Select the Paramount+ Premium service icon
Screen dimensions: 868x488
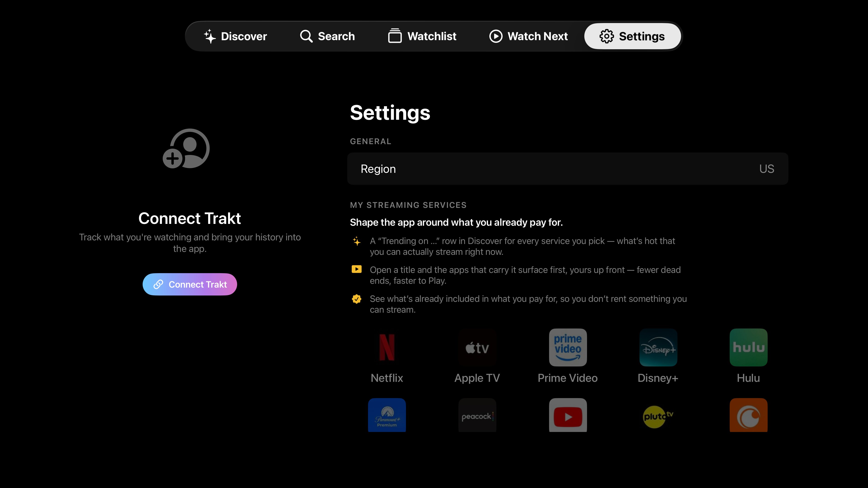(x=387, y=415)
